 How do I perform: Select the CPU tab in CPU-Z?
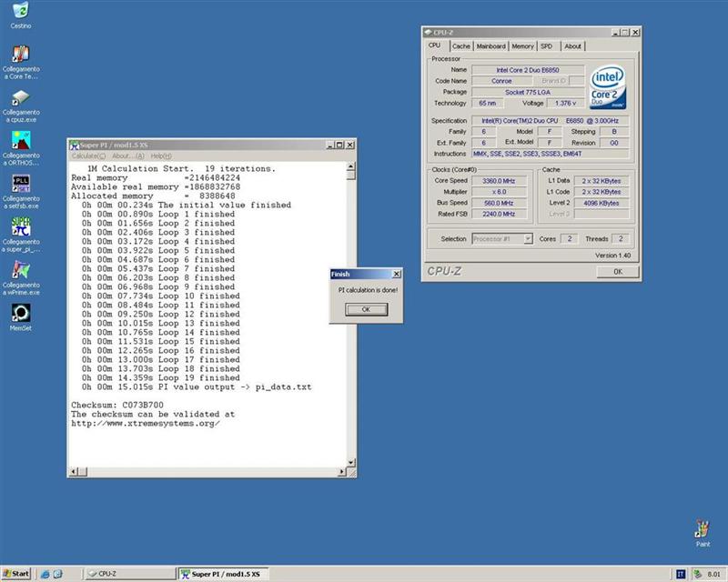point(435,45)
